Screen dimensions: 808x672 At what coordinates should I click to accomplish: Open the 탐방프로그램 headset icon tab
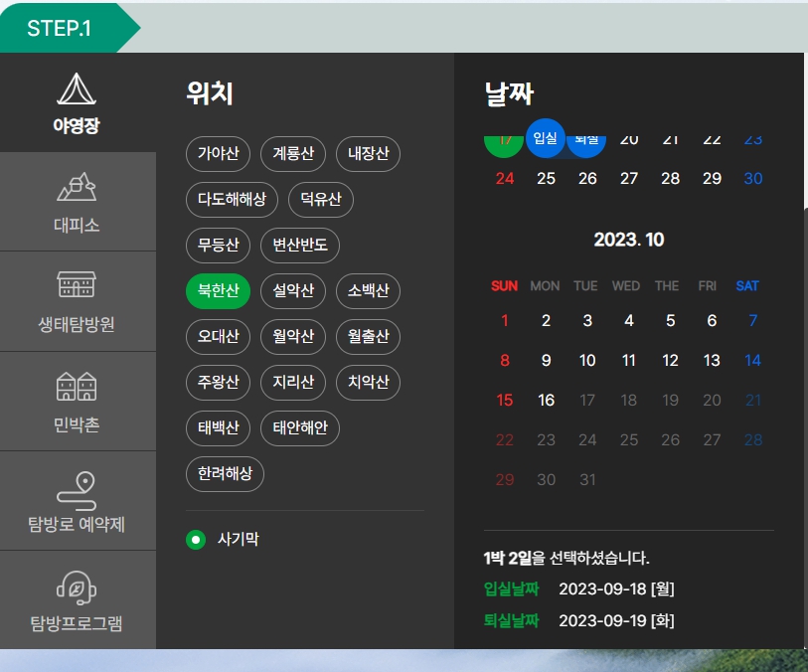coord(77,599)
